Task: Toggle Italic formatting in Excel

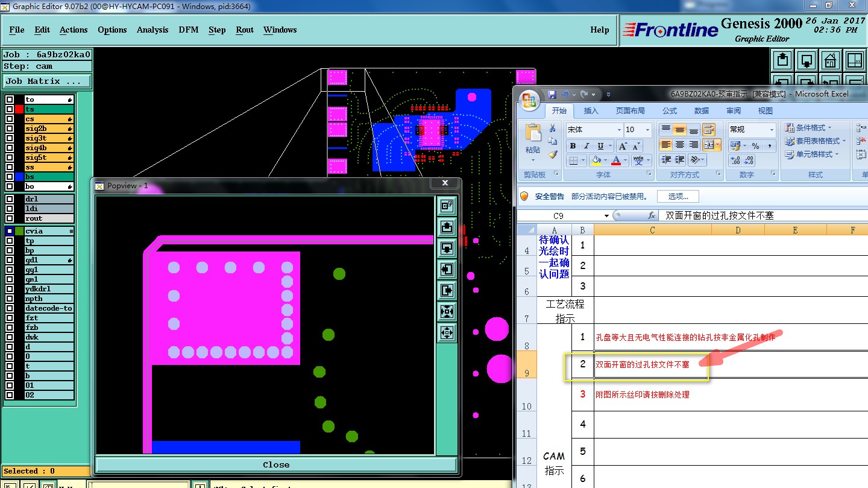Action: 587,146
